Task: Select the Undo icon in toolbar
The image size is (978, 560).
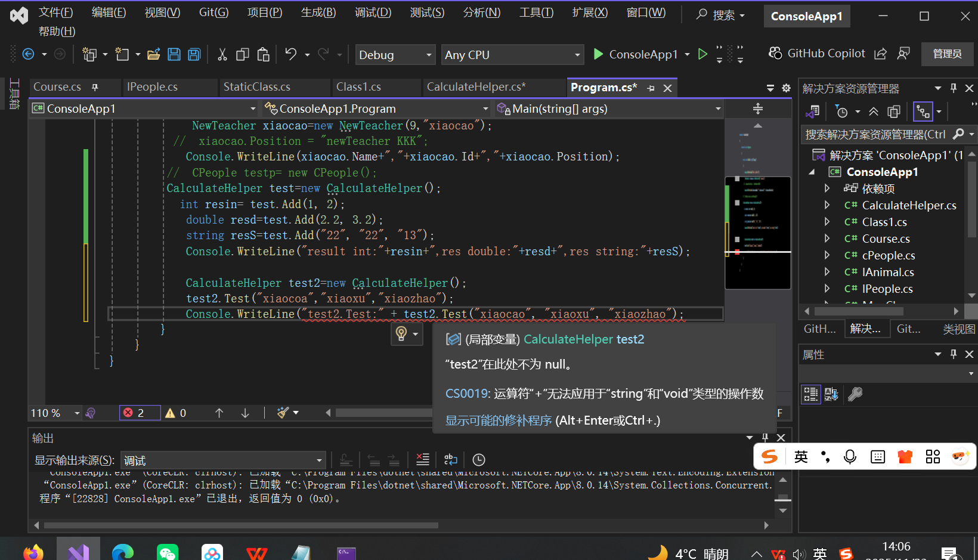Action: (292, 54)
